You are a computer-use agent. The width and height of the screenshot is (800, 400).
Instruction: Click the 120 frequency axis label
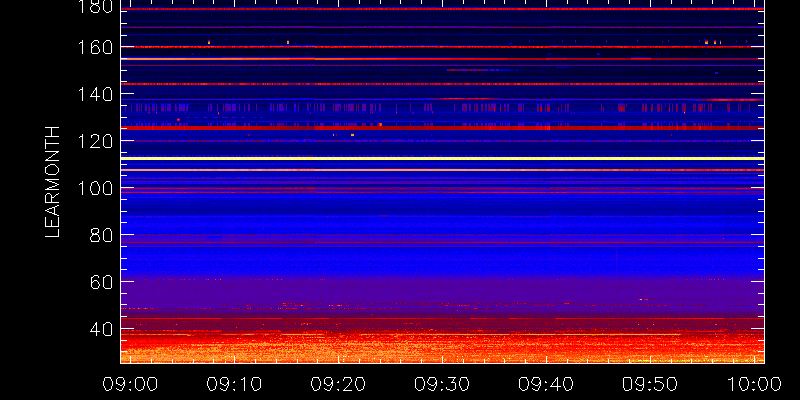[95, 141]
